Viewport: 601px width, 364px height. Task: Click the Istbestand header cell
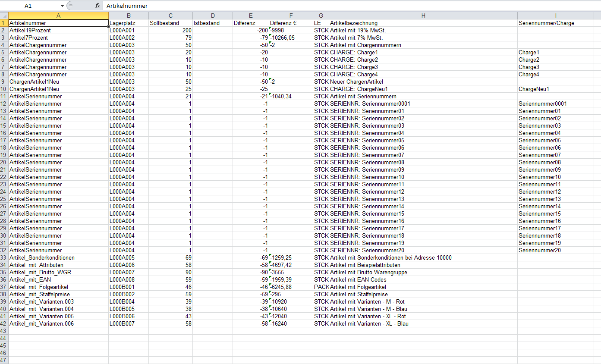[212, 23]
